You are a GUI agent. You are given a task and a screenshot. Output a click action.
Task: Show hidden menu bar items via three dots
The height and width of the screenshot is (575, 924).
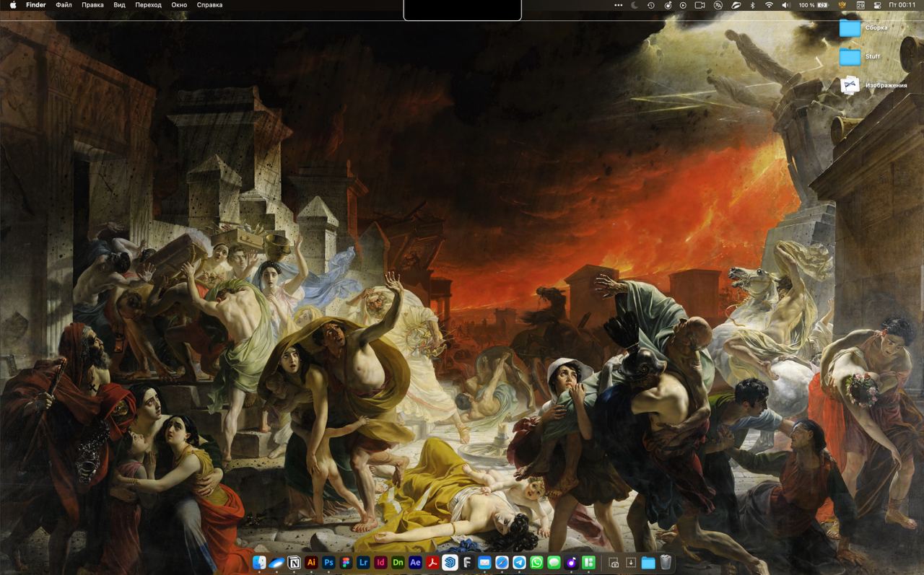pyautogui.click(x=618, y=5)
